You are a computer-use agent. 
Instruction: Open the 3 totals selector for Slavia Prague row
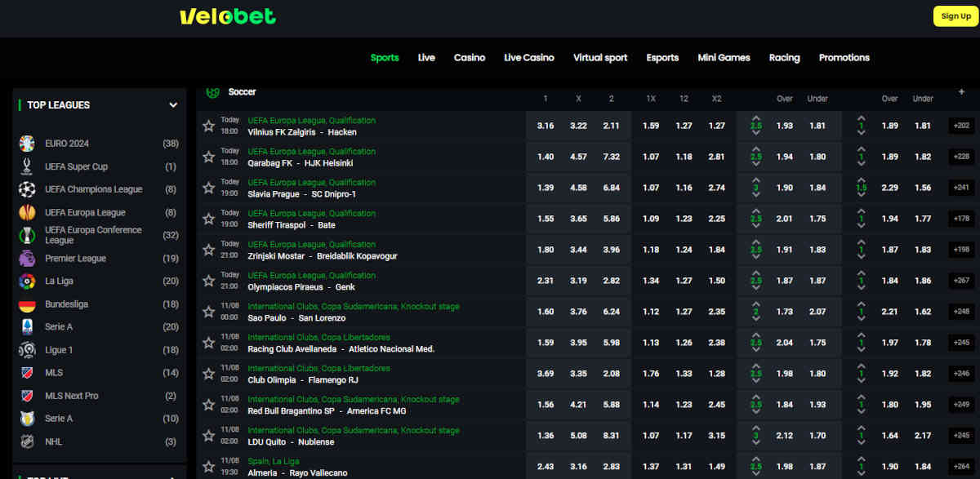756,188
